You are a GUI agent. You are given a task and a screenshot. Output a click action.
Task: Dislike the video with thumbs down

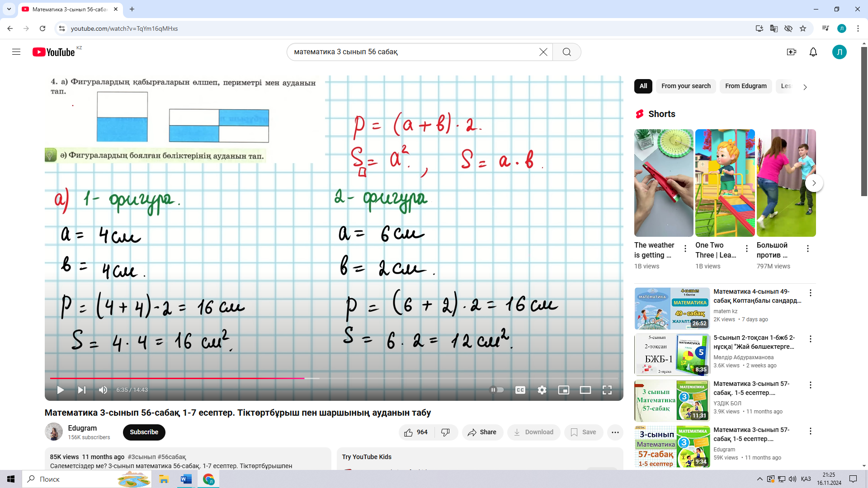[445, 432]
